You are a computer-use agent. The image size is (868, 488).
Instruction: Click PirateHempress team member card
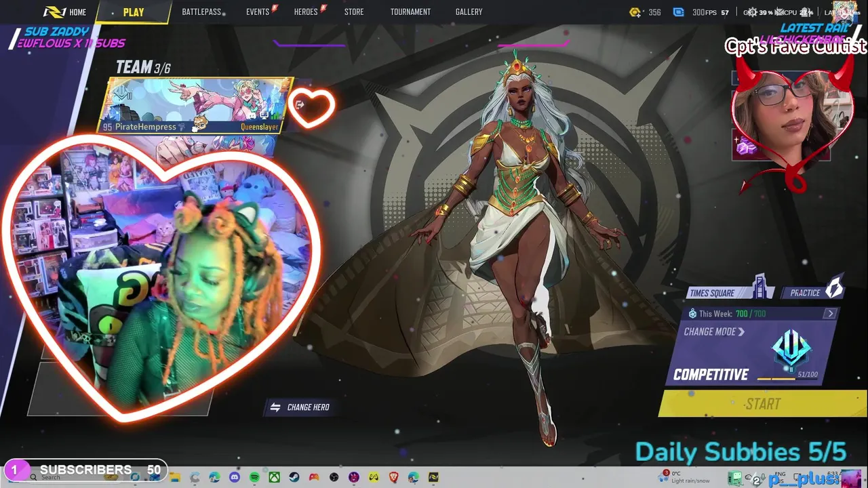pos(196,105)
